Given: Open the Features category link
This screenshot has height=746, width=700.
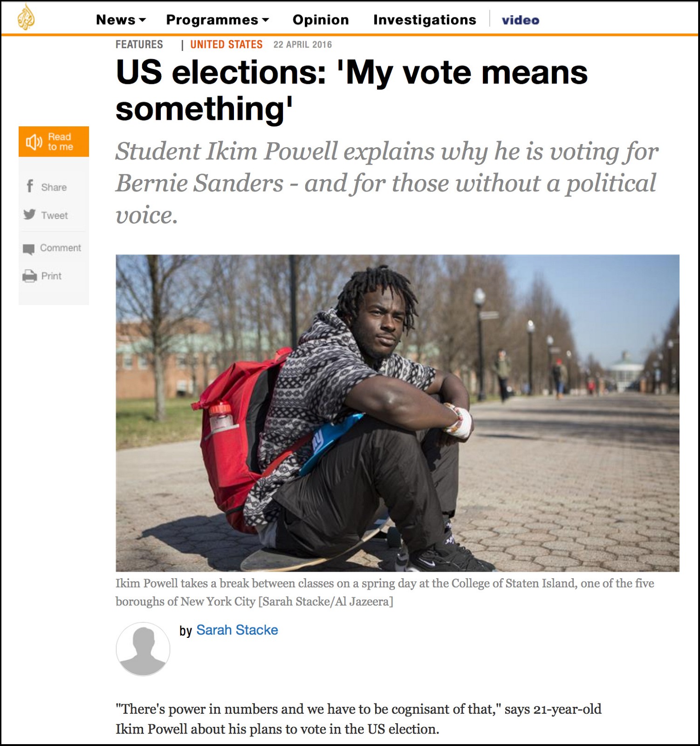Looking at the screenshot, I should (139, 44).
